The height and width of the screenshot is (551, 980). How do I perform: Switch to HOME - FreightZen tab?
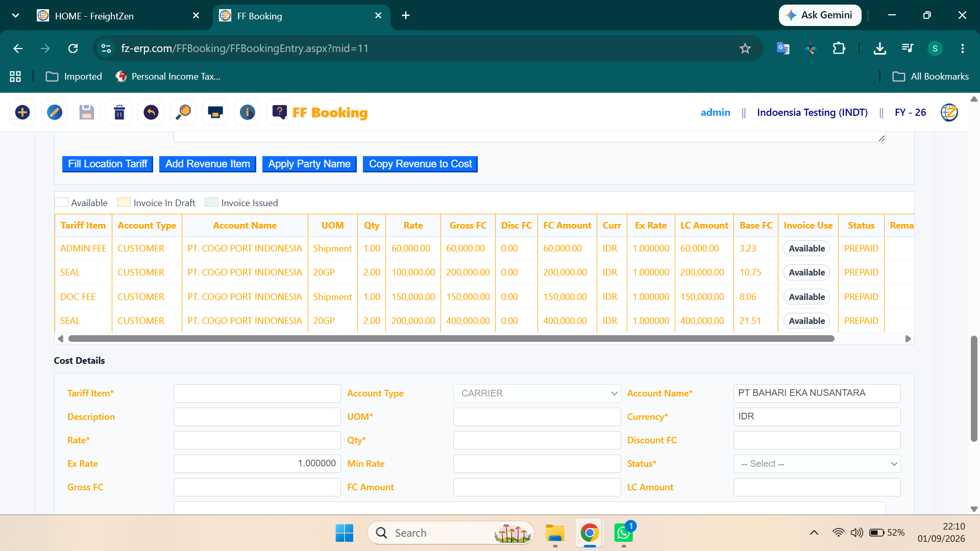click(118, 16)
